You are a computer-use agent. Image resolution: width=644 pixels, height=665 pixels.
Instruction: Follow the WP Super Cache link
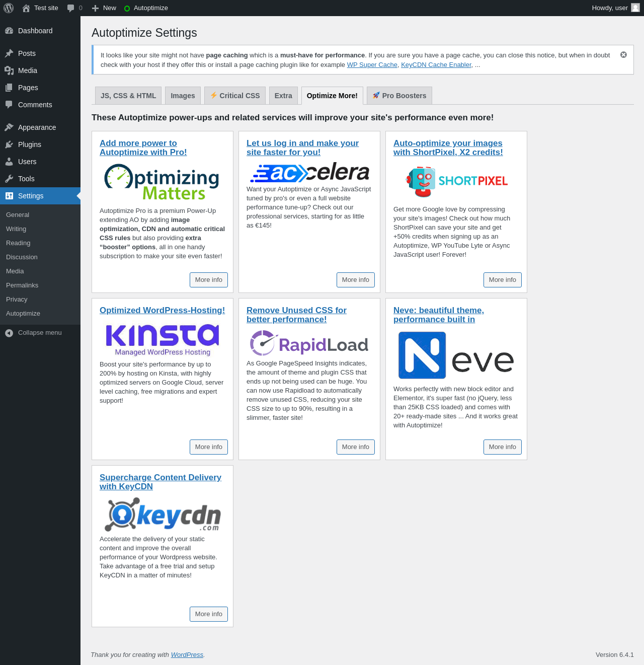(372, 65)
